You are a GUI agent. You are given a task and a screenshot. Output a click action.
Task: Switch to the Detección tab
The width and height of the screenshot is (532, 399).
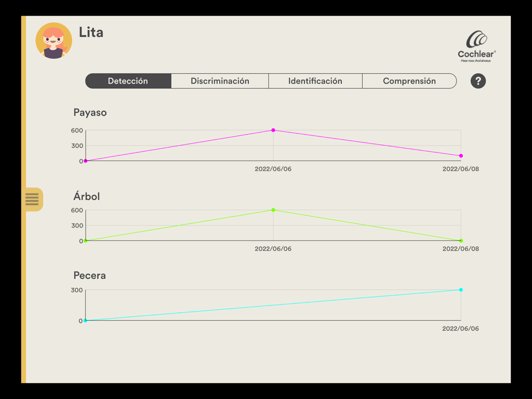pos(128,81)
